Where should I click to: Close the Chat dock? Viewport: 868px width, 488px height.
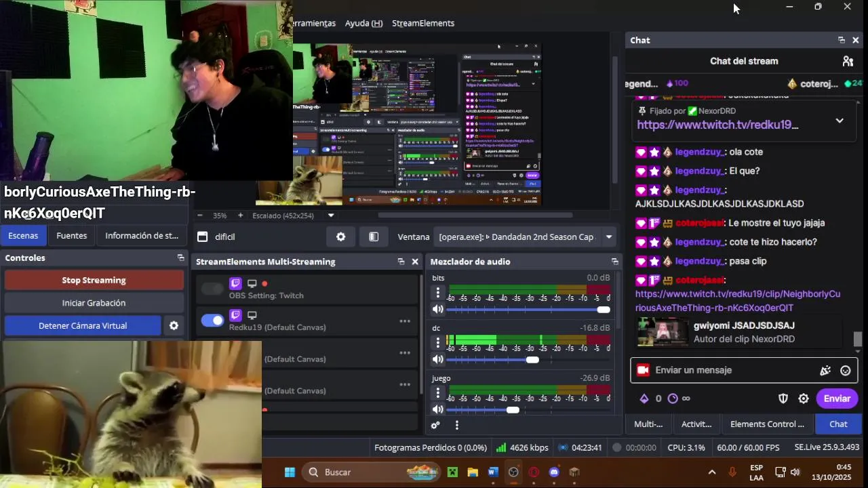coord(856,40)
